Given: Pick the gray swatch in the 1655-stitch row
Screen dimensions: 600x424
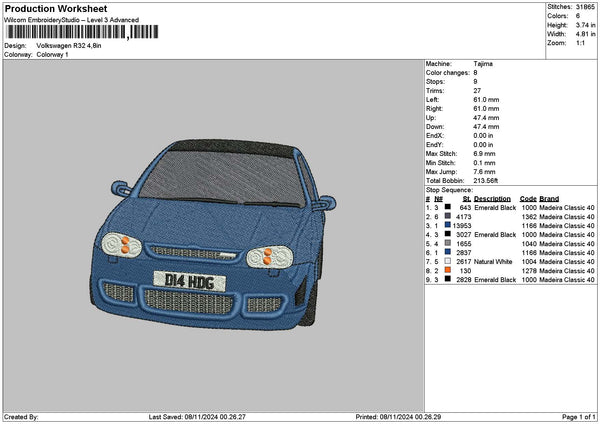Looking at the screenshot, I should click(x=447, y=243).
